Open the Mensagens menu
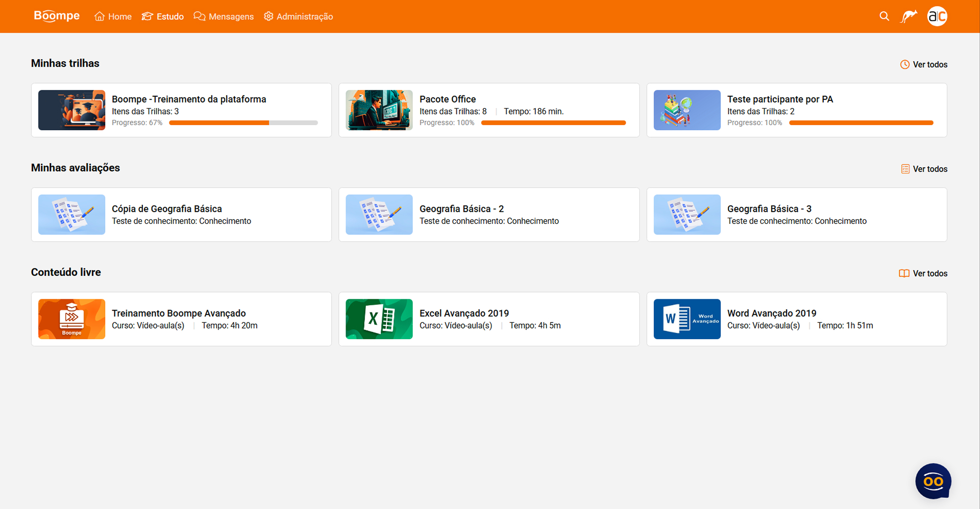 pos(224,16)
